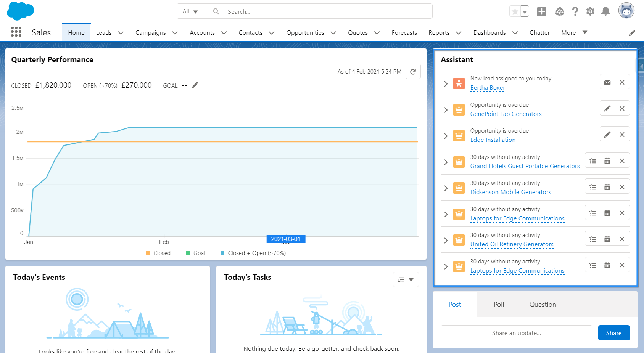Create a task for Grand Hotels Guest Portable Generators

tap(592, 160)
